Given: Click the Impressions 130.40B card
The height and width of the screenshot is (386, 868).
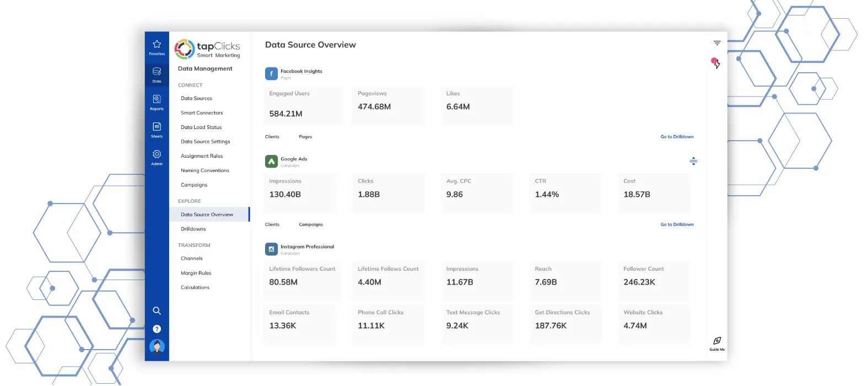Looking at the screenshot, I should coord(300,193).
